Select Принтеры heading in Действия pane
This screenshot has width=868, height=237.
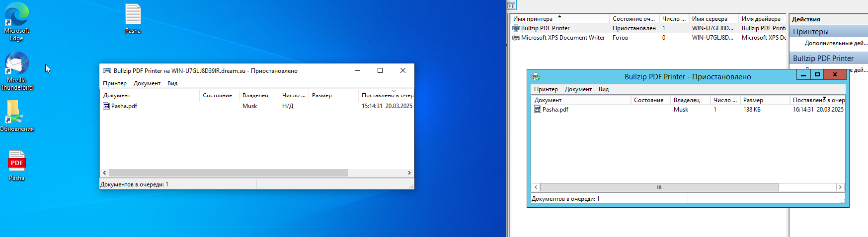[829, 32]
